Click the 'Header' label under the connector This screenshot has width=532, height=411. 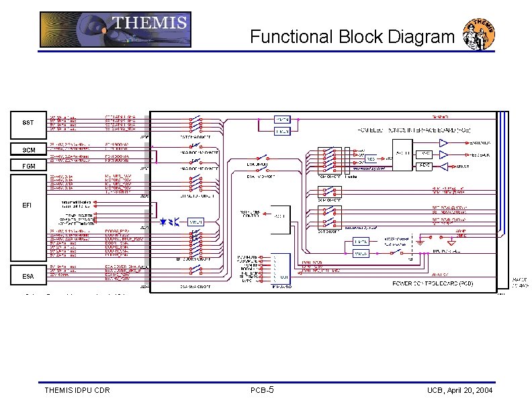tap(351, 177)
